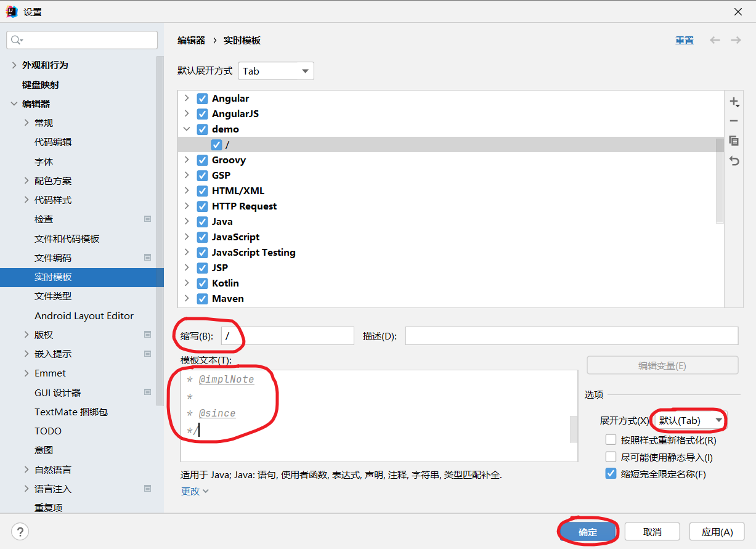
Task: Click 取消 to discard changes
Action: point(652,532)
